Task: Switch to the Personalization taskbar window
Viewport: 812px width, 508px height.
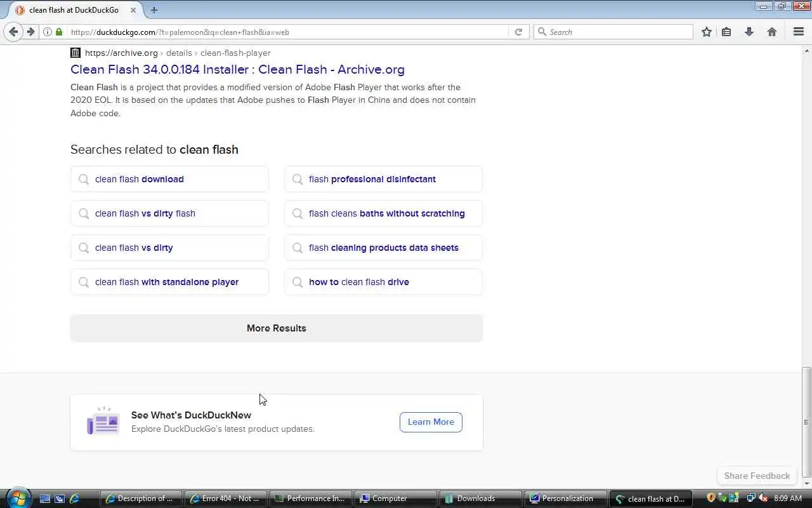Action: click(x=566, y=498)
